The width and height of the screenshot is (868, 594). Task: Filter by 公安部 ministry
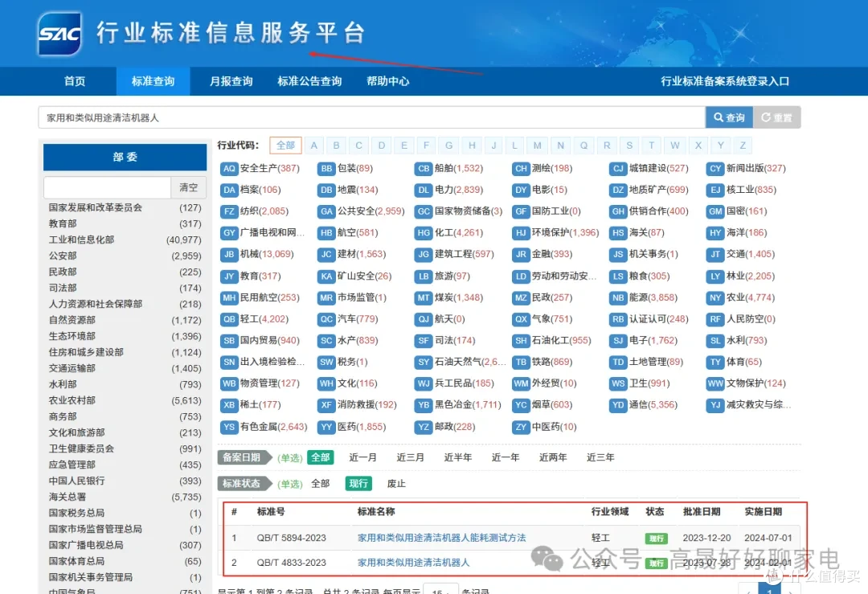125,256
